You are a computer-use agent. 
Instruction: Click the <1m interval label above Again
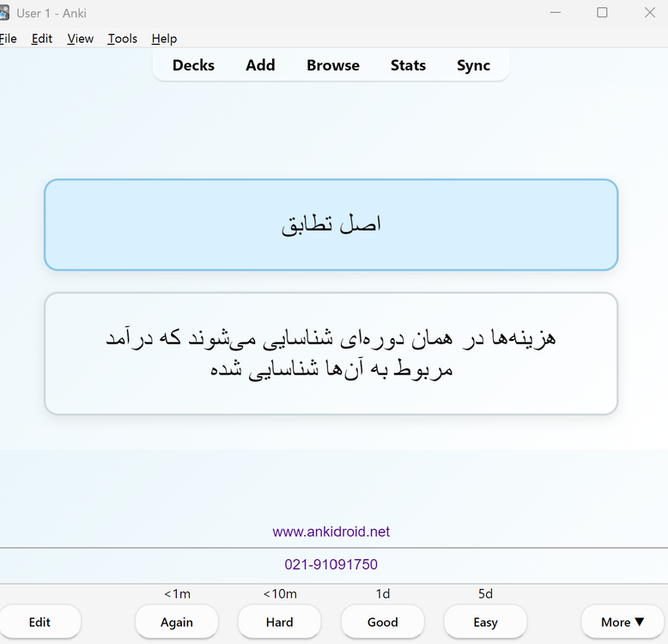tap(177, 593)
